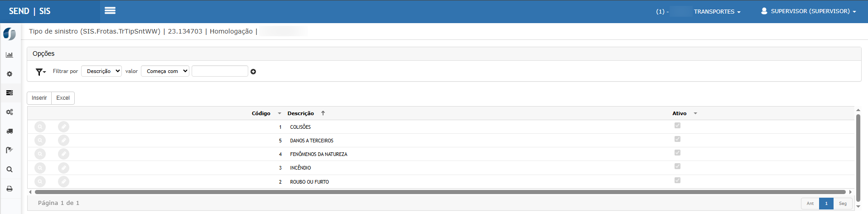Image resolution: width=868 pixels, height=214 pixels.
Task: Open the charts icon in sidebar
Action: (x=10, y=55)
